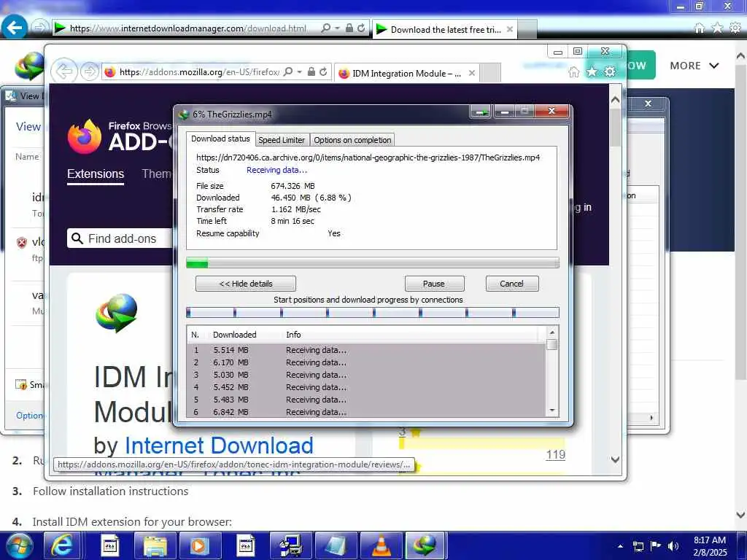The width and height of the screenshot is (747, 560).
Task: Close the 'Download the latest free tri...' tab
Action: coord(510,29)
